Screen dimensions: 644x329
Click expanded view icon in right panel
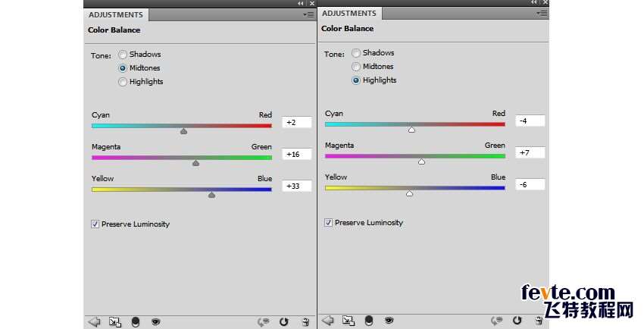pos(349,321)
